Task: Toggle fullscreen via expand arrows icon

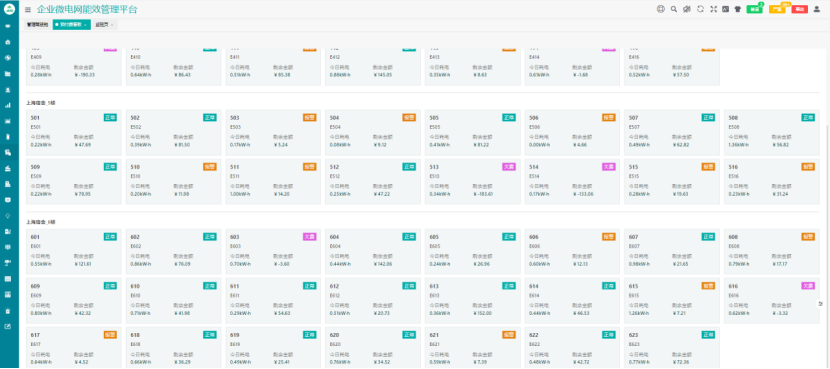Action: [714, 9]
